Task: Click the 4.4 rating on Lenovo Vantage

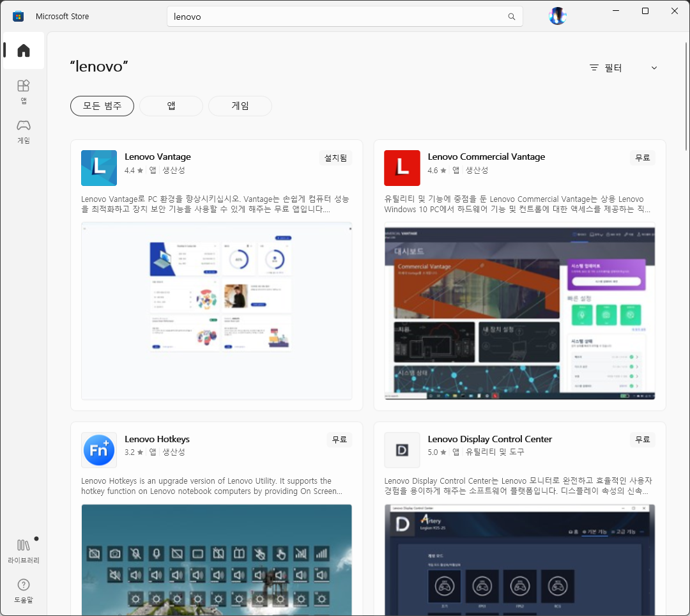Action: tap(134, 170)
